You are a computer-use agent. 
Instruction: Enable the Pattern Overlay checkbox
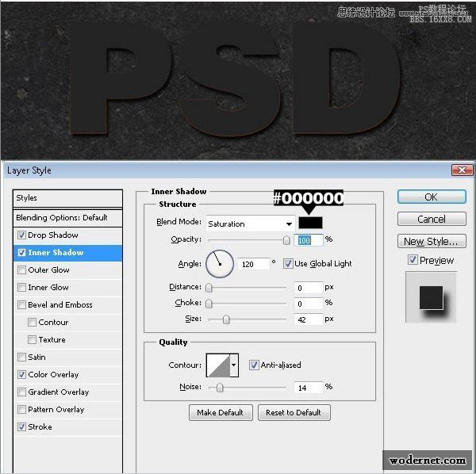click(21, 410)
